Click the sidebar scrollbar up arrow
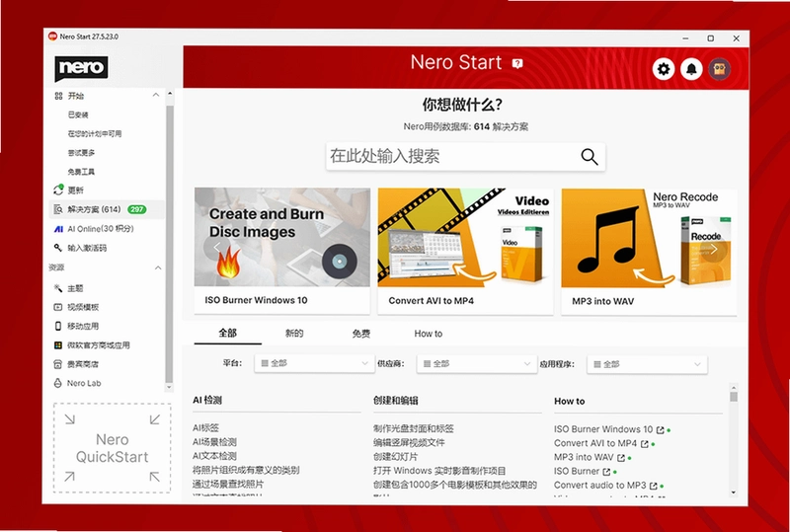The image size is (790, 532). click(x=169, y=93)
